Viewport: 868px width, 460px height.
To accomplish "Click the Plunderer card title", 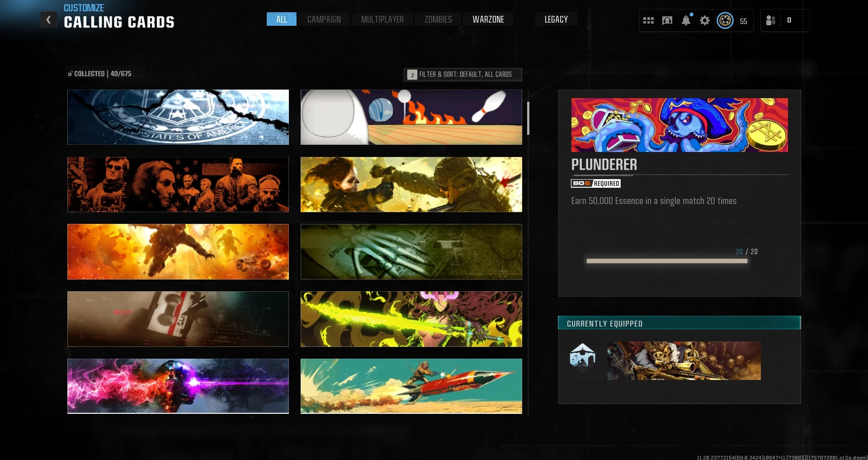I will click(x=604, y=165).
